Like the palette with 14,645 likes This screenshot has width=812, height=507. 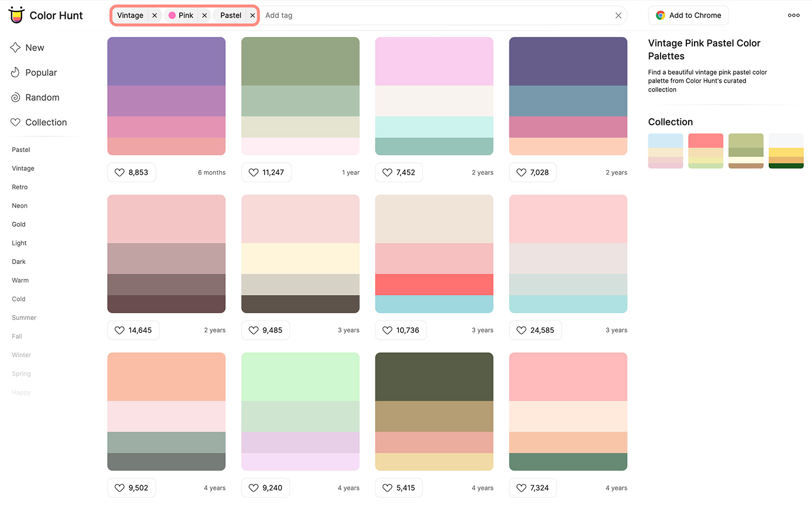[133, 330]
